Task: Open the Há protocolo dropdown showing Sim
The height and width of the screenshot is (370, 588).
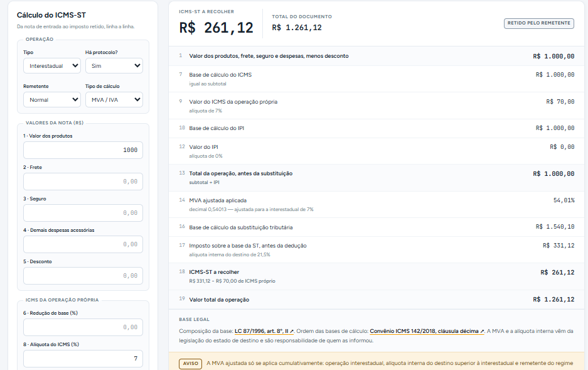Action: [114, 66]
